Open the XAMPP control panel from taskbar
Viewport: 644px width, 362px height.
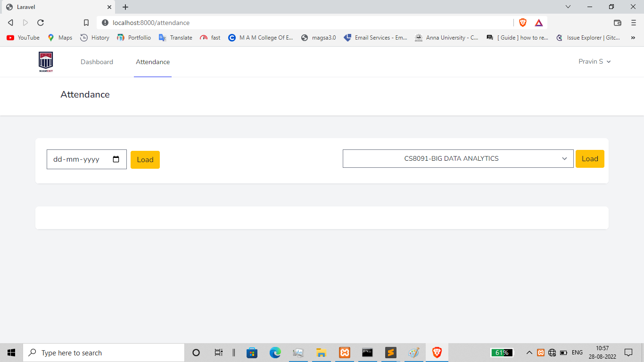pos(344,352)
